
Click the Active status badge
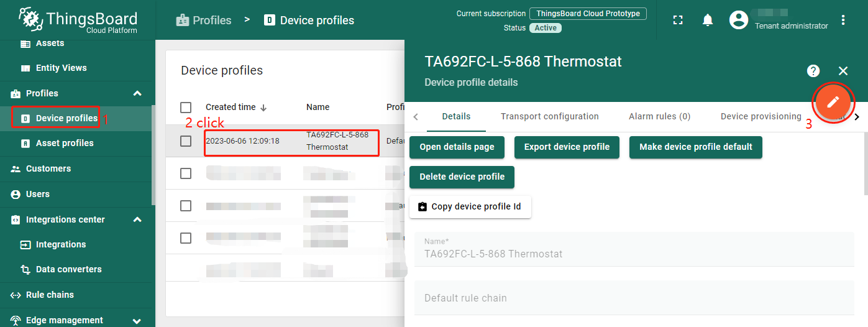point(546,28)
